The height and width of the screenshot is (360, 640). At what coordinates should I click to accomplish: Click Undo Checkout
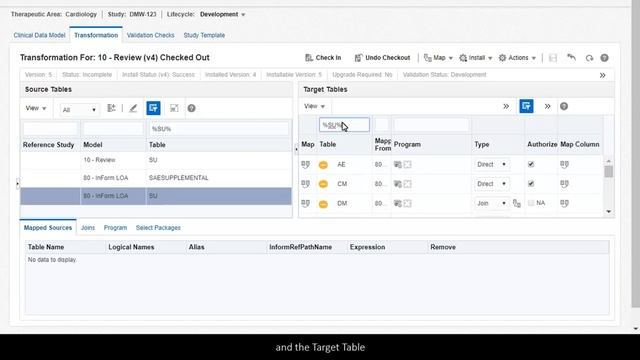point(382,58)
